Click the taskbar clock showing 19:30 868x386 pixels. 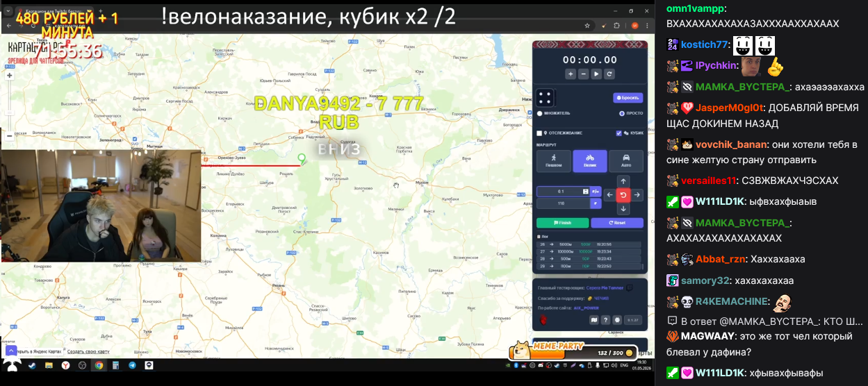click(641, 365)
